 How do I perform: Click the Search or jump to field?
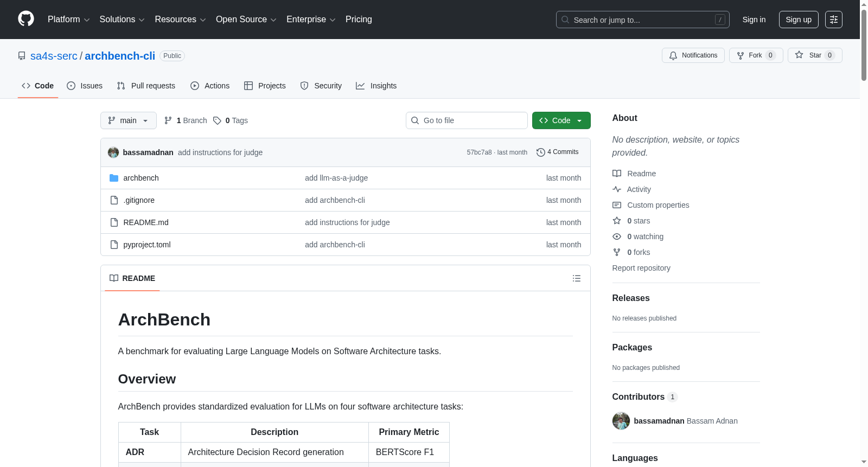pyautogui.click(x=643, y=20)
